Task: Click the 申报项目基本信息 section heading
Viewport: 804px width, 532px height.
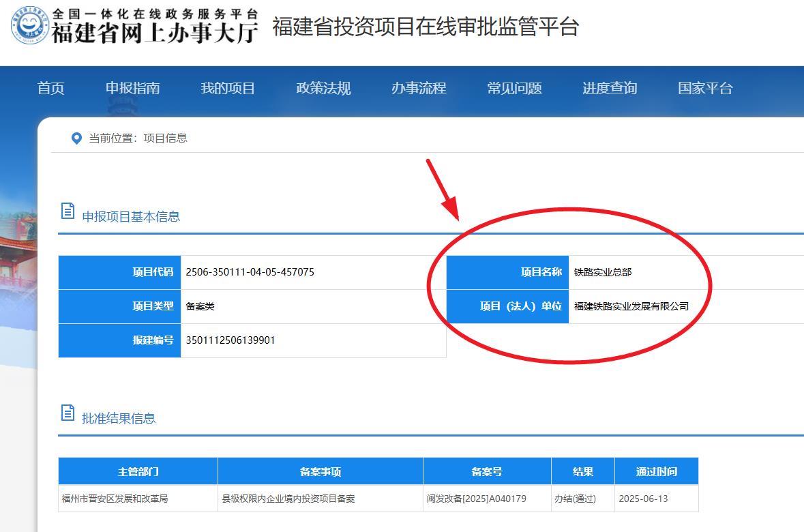Action: [131, 216]
